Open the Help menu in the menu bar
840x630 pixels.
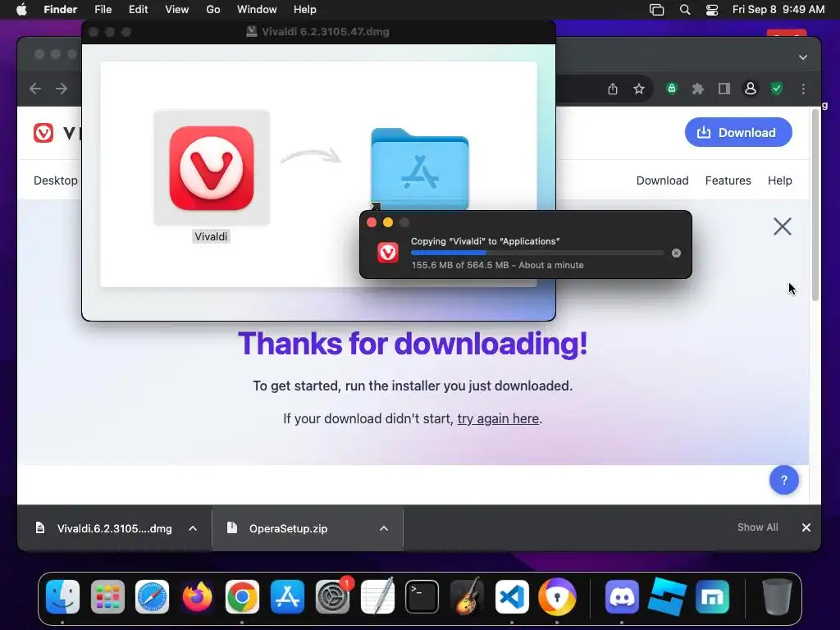click(305, 10)
